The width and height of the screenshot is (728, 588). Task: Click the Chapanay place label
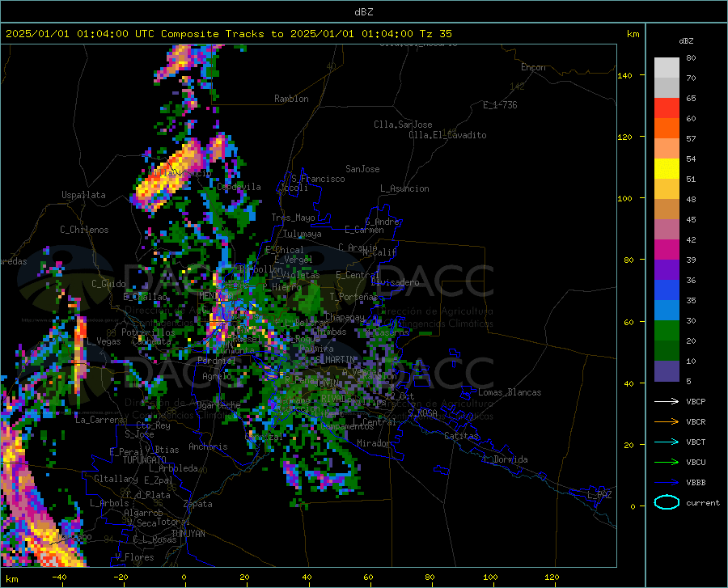[345, 317]
